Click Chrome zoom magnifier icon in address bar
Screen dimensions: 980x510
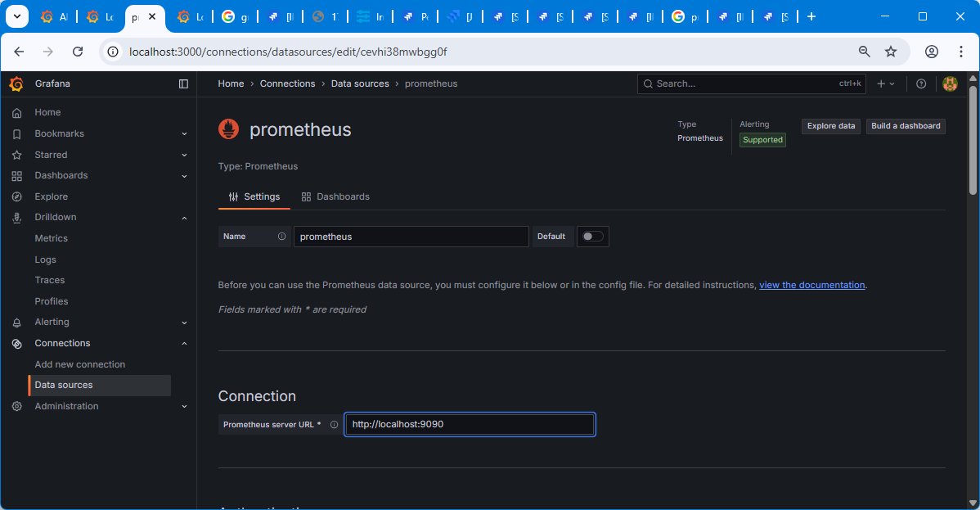pos(864,52)
